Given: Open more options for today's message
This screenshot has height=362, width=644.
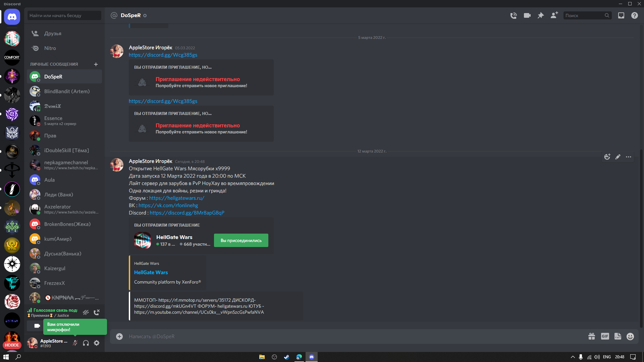Looking at the screenshot, I should pos(629,157).
